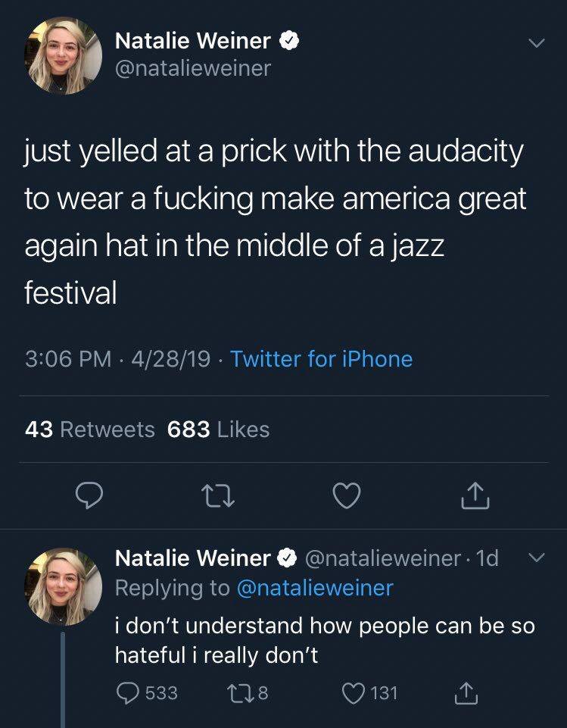Tap the verified badge beside header name

pos(288,43)
